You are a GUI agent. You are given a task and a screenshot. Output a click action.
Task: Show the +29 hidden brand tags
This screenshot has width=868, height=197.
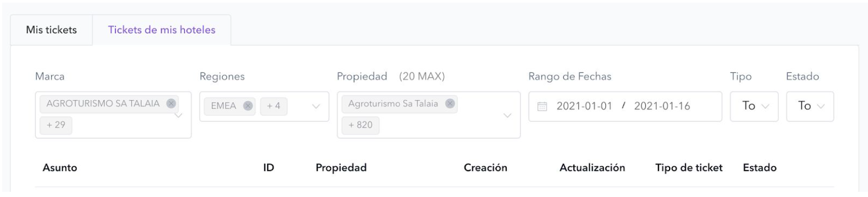(x=56, y=125)
